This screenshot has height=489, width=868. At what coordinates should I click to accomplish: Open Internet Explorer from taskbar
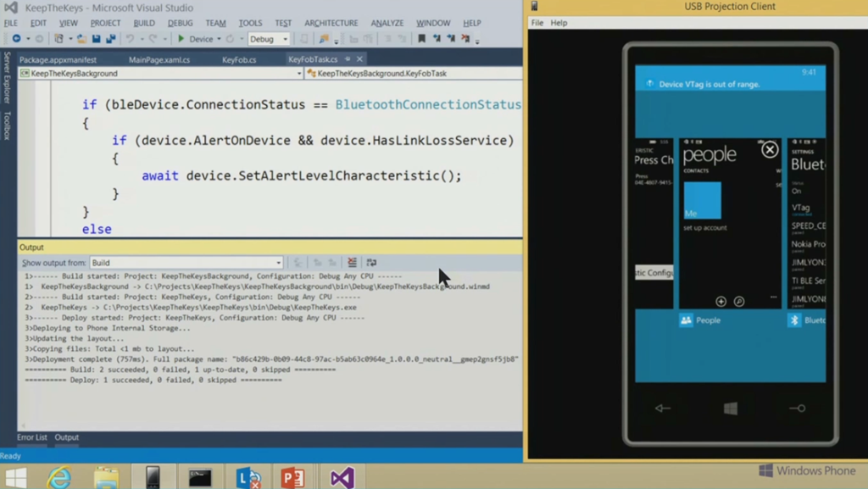(59, 477)
